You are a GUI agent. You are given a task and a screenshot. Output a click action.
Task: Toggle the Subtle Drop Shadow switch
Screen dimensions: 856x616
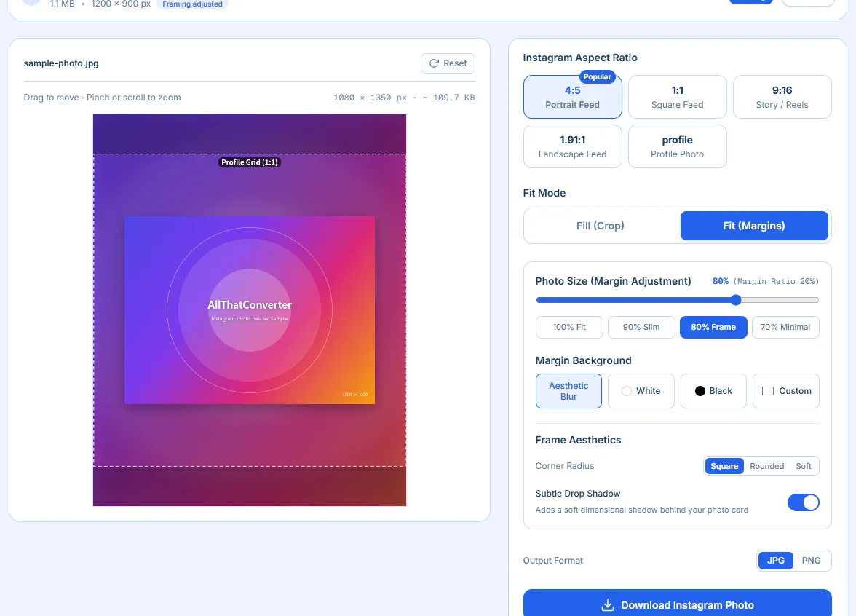point(803,502)
